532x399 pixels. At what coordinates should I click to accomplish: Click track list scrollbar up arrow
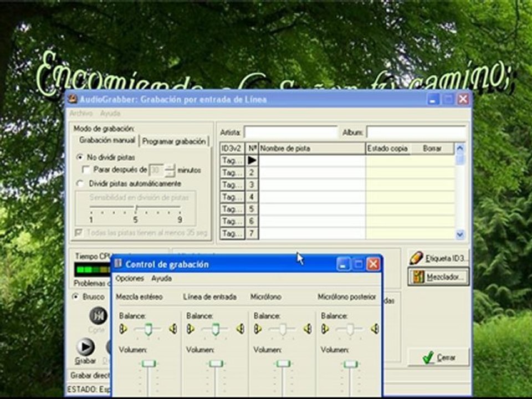460,148
